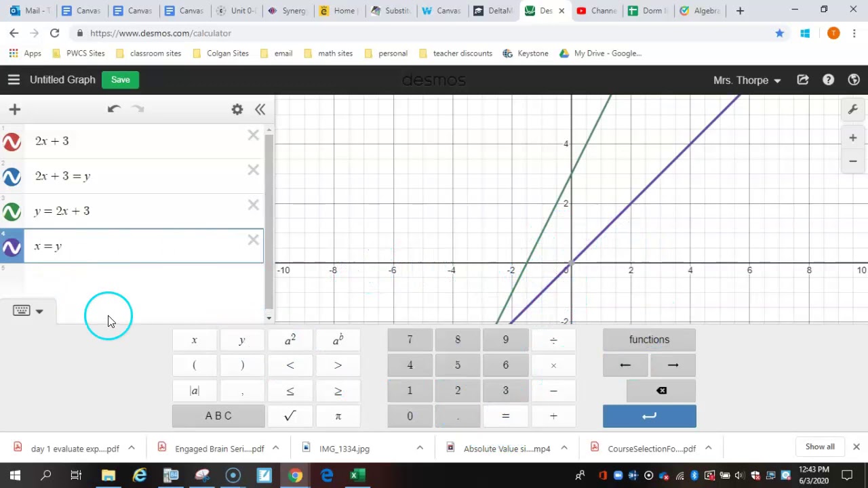
Task: Open options for Absolute Value mp4 download
Action: 564,448
